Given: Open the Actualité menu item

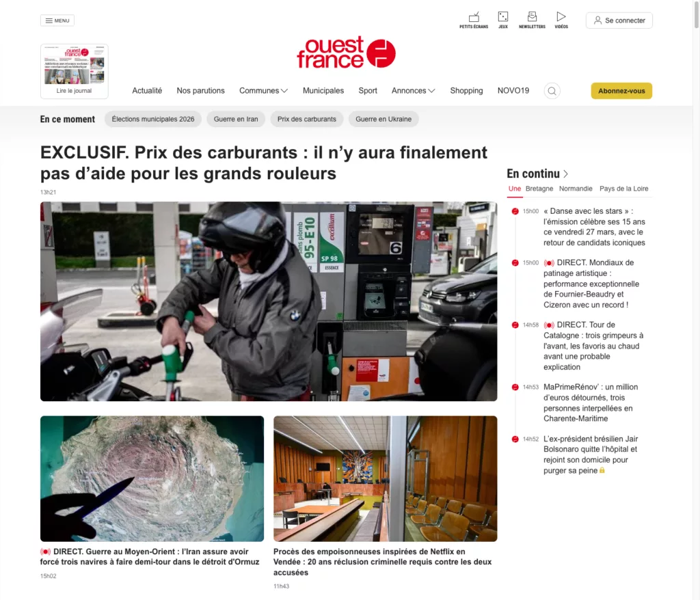Looking at the screenshot, I should click(147, 90).
